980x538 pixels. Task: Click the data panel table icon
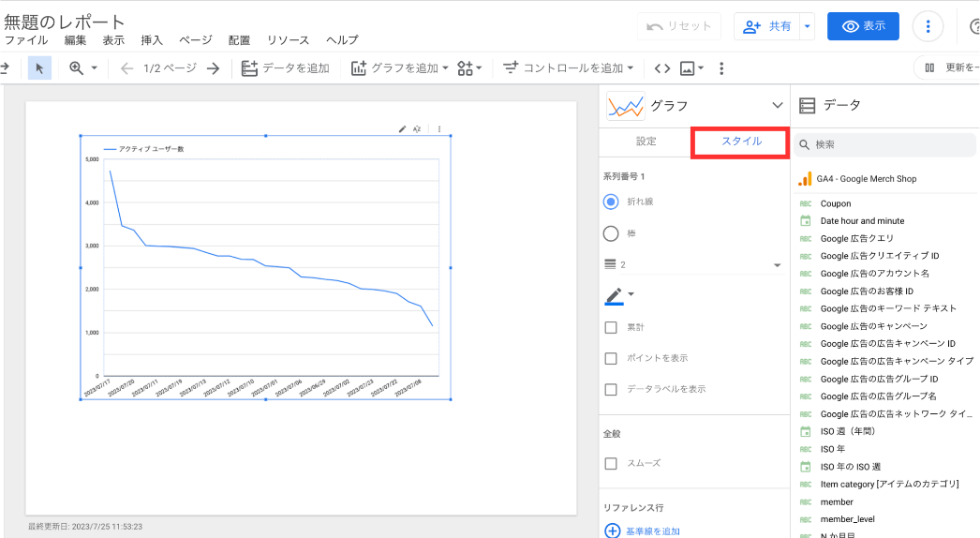tap(807, 105)
